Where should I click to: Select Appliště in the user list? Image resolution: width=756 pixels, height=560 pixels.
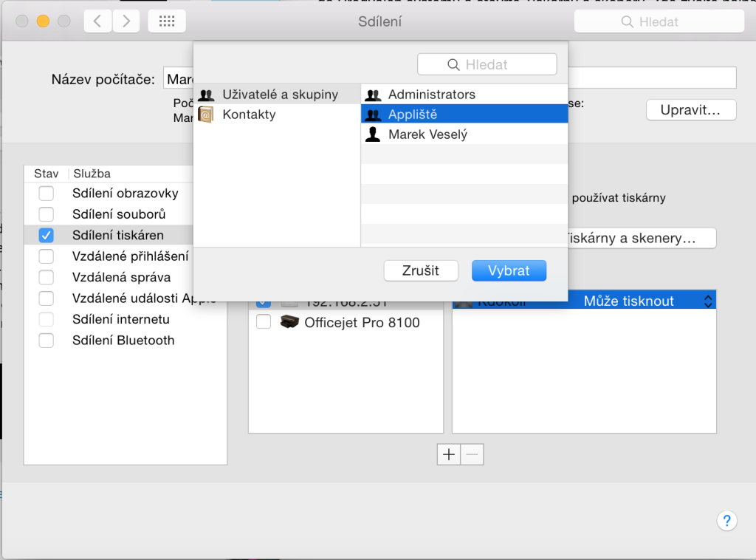coord(464,115)
